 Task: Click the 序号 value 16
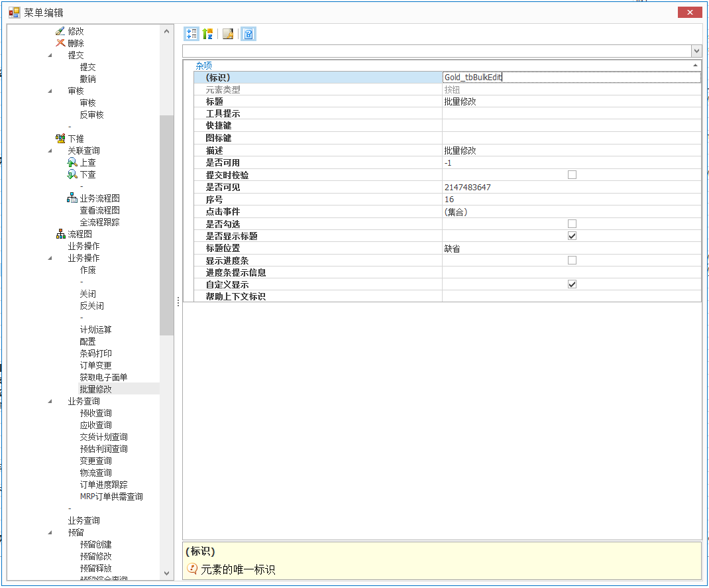(572, 200)
